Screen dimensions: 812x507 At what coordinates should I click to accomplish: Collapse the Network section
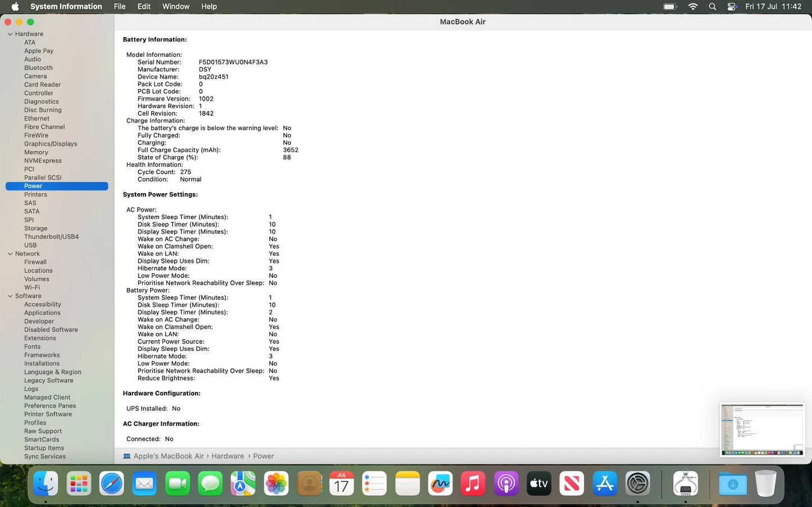[10, 254]
